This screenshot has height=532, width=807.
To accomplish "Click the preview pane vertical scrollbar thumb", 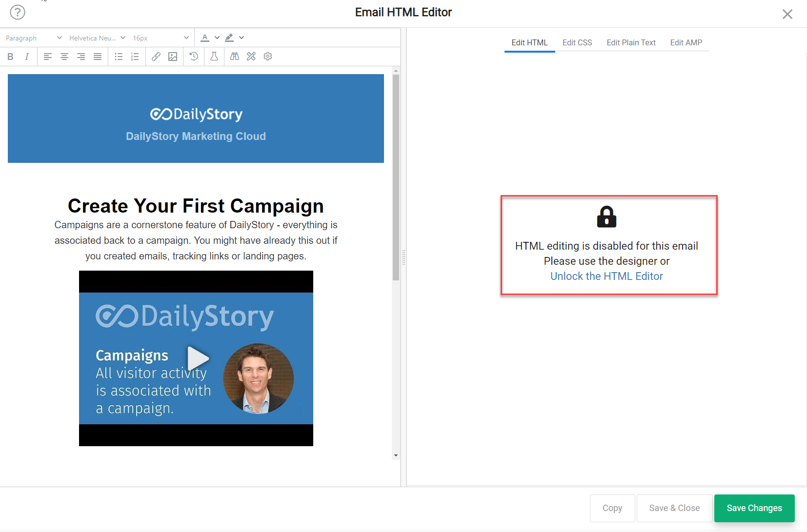I will 396,177.
